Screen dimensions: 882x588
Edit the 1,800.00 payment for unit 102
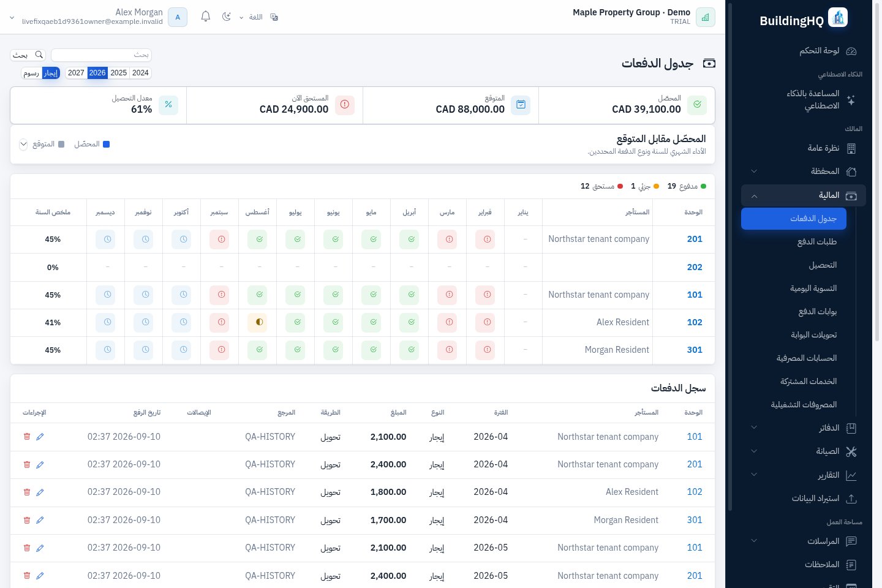pos(40,492)
